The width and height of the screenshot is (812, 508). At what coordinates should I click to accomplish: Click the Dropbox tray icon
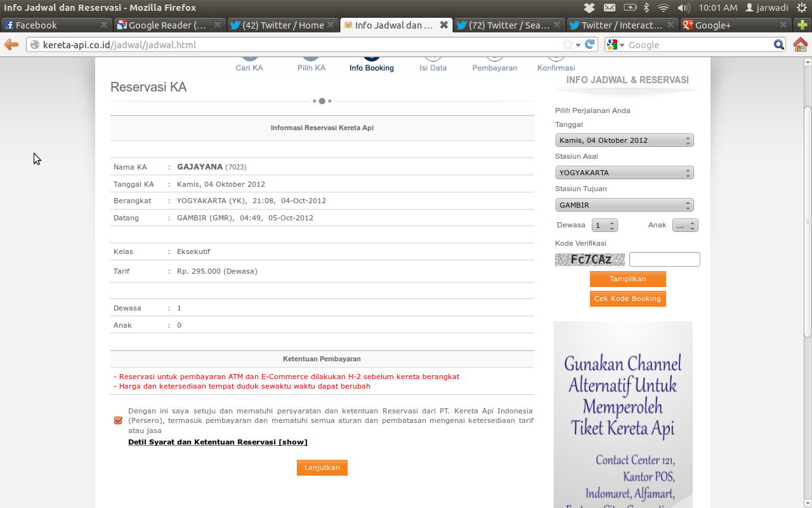pyautogui.click(x=589, y=8)
